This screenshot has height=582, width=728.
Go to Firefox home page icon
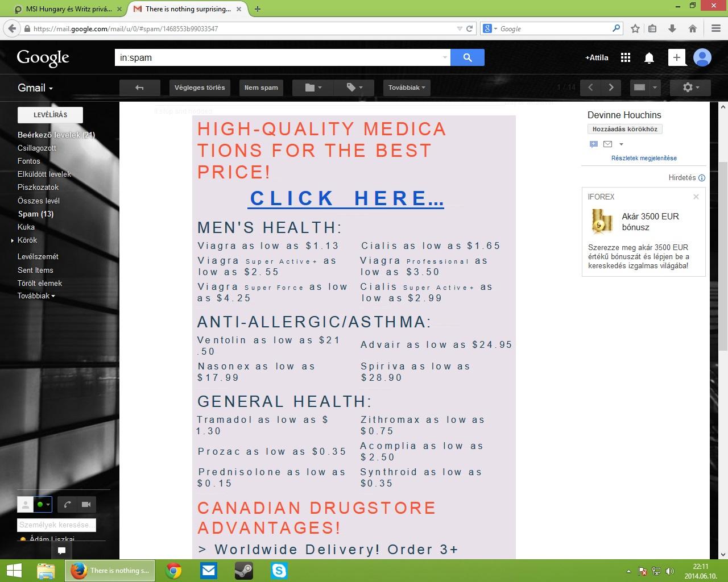[x=693, y=28]
